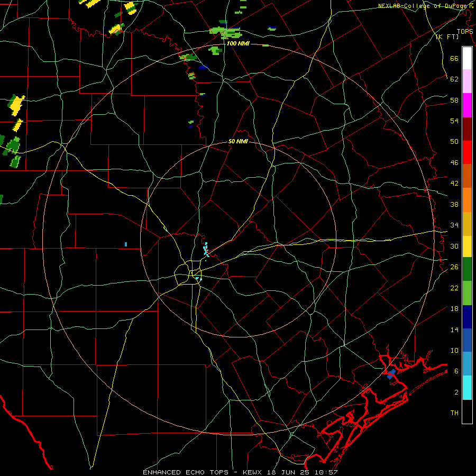The image size is (476, 476).
Task: Select the magenta swatch in the color scale
Action: 467,105
